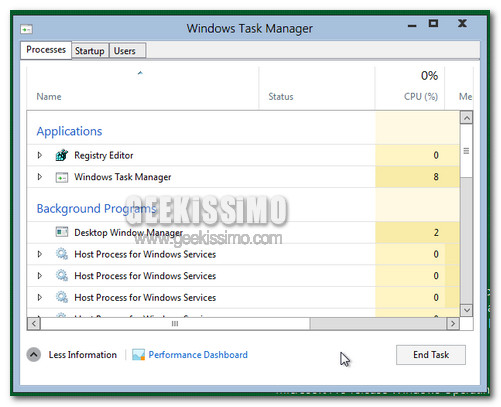Expand first Host Process for Windows Services
Image resolution: width=501 pixels, height=407 pixels.
40,254
